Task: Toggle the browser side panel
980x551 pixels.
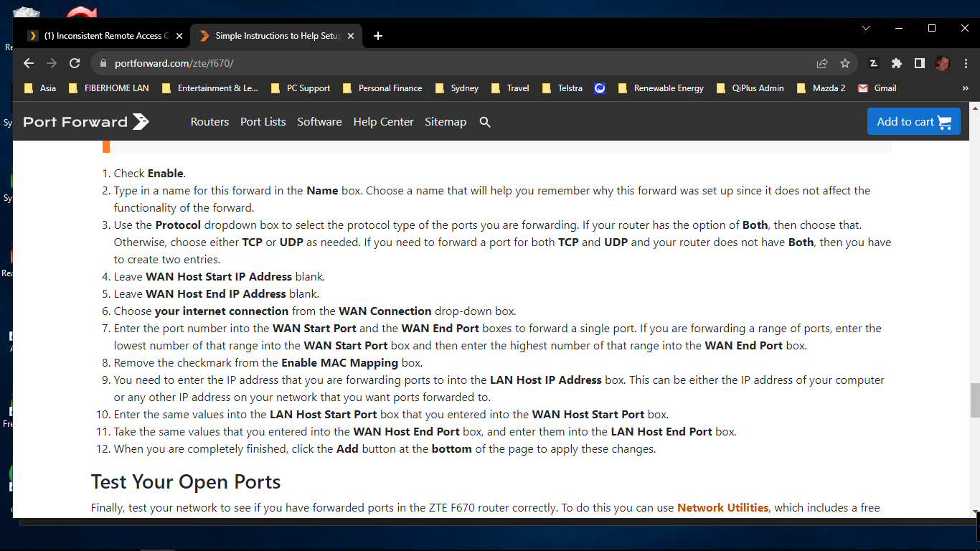Action: click(x=920, y=63)
